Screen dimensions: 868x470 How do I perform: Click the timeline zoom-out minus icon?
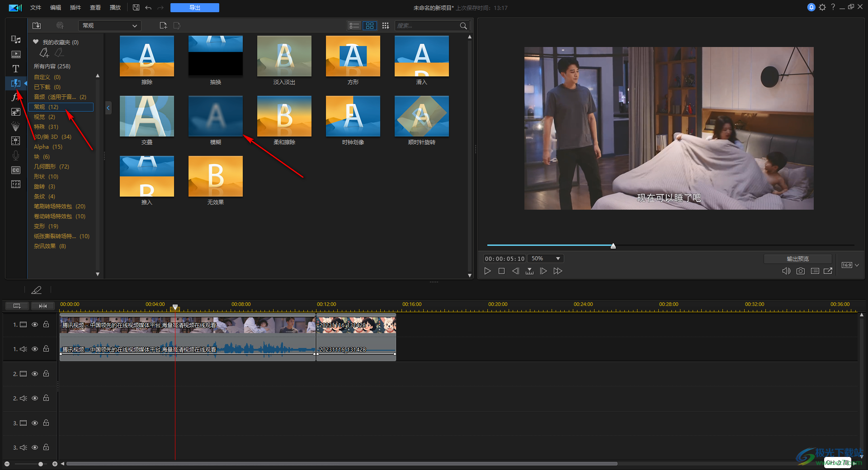(7, 464)
